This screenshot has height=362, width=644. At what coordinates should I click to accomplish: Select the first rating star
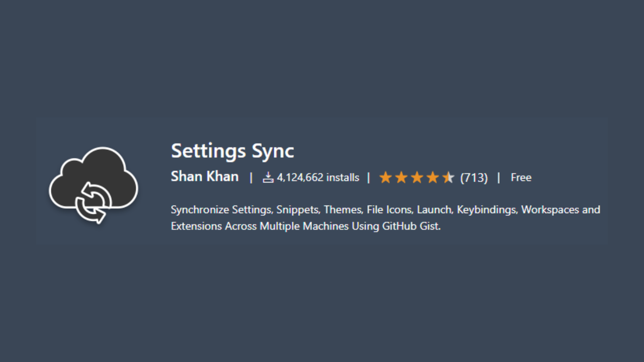[385, 177]
